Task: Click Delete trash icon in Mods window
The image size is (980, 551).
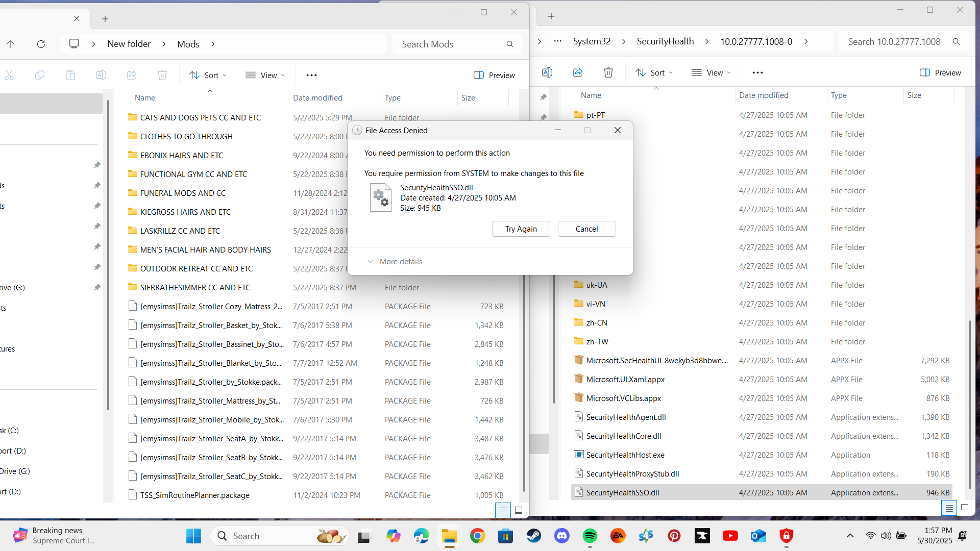Action: tap(162, 75)
